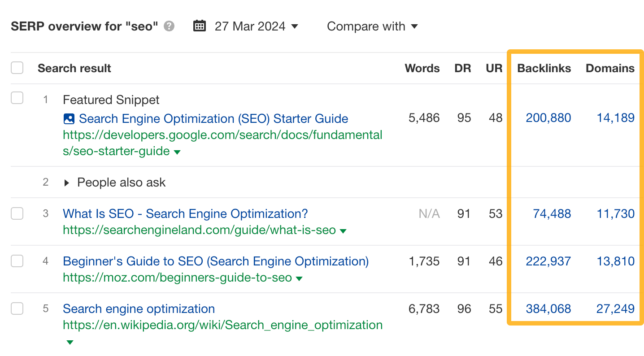This screenshot has width=644, height=356.
Task: Click the Backlinks column header
Action: 544,68
